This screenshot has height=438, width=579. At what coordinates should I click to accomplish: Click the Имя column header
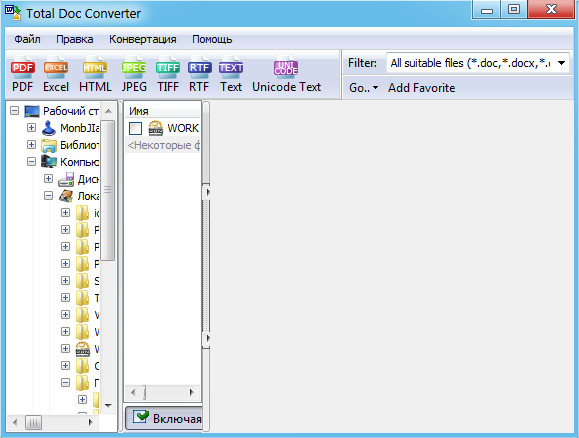coord(163,111)
